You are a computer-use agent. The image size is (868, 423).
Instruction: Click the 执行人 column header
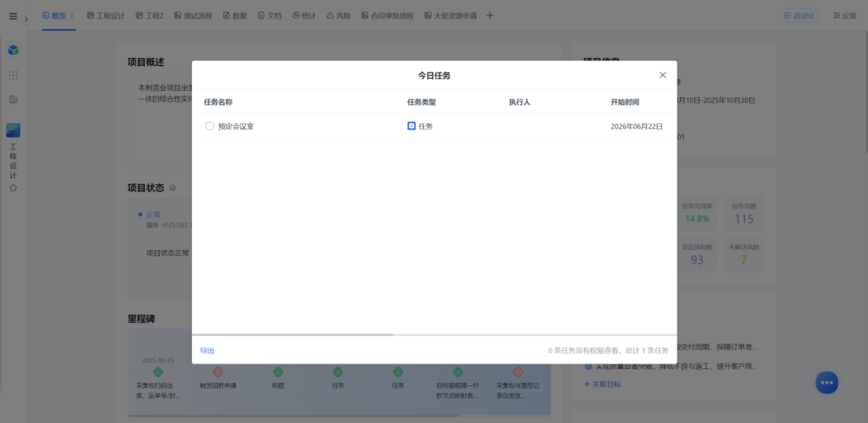(x=520, y=102)
